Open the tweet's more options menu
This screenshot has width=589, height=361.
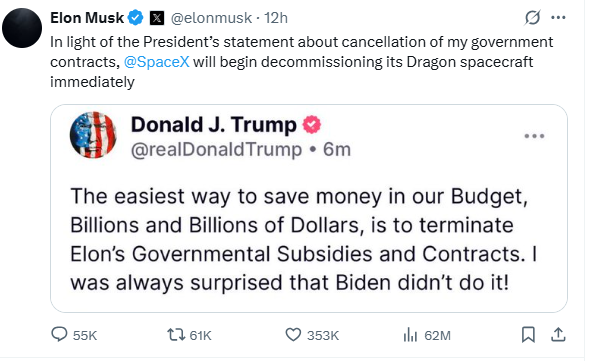(558, 17)
